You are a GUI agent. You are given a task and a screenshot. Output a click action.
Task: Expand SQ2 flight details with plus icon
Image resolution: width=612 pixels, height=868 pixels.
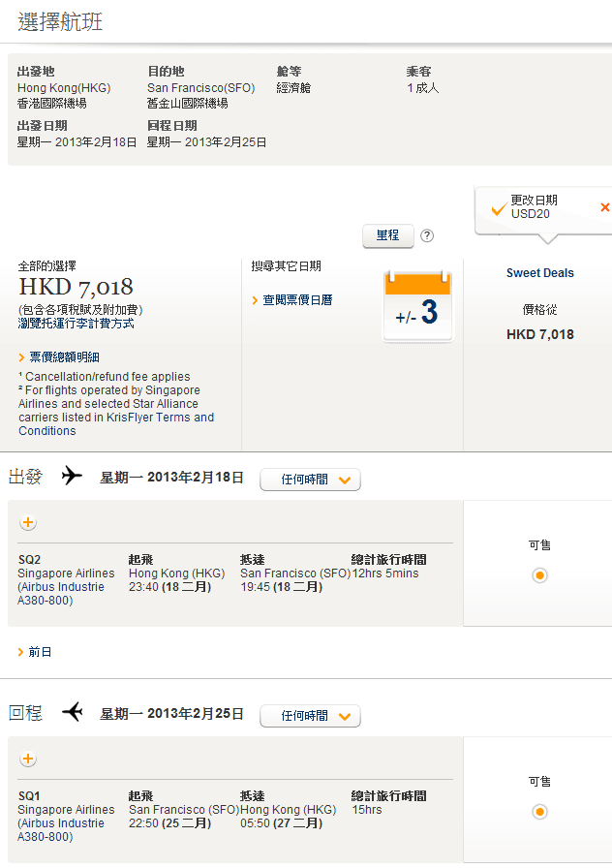click(x=28, y=523)
